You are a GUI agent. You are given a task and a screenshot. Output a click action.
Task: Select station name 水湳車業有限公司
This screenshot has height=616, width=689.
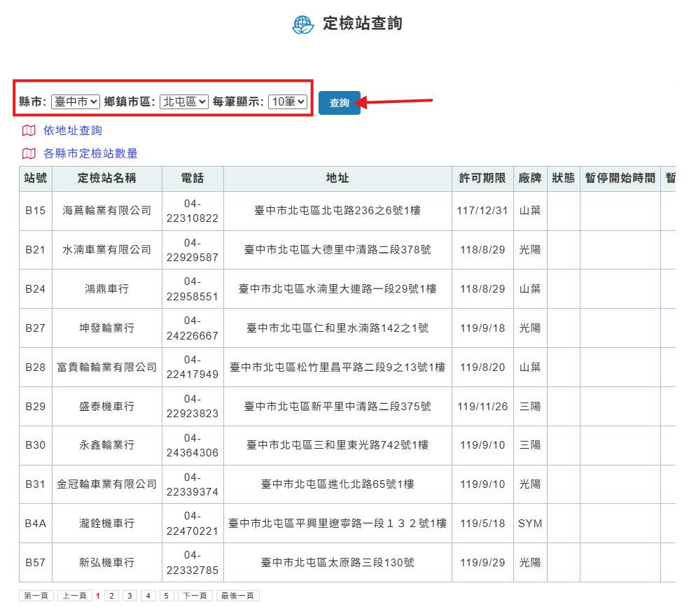pyautogui.click(x=106, y=250)
